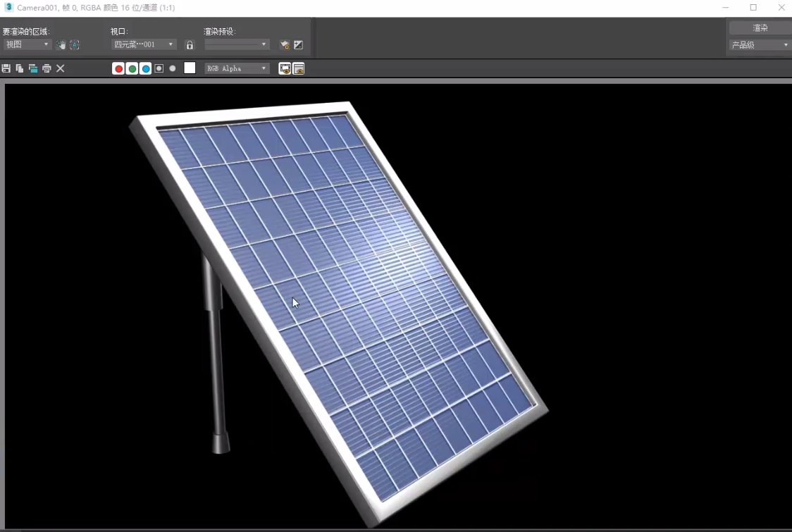Toggle the blue channel
This screenshot has height=532, width=792.
coord(145,69)
